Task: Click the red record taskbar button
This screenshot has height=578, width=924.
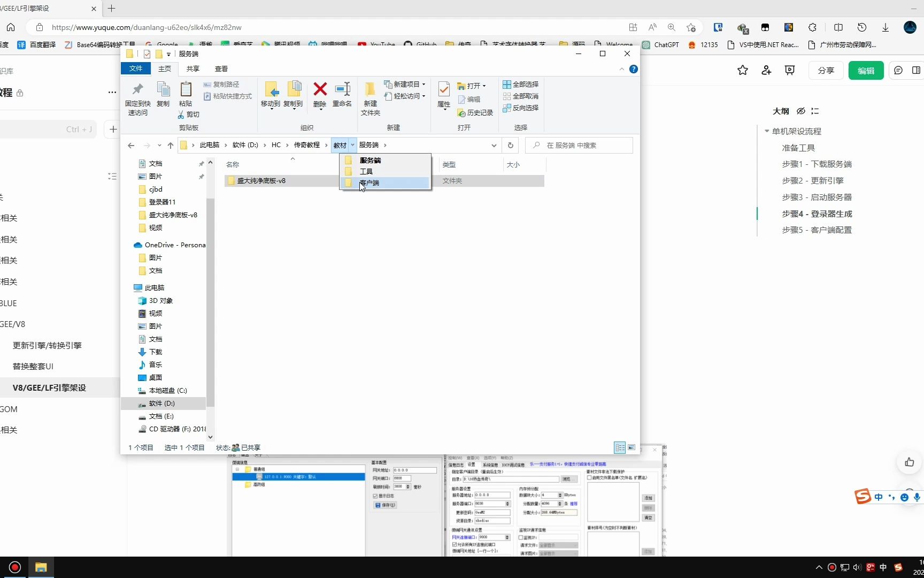Action: coord(15,567)
